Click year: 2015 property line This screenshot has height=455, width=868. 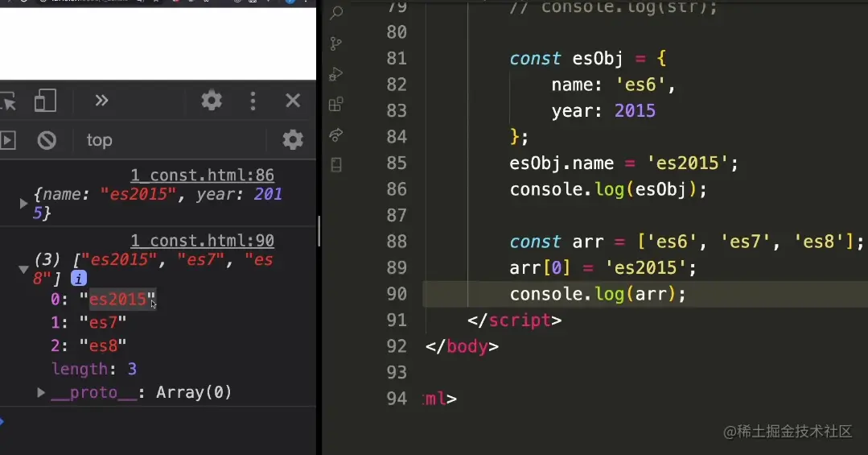pyautogui.click(x=603, y=111)
